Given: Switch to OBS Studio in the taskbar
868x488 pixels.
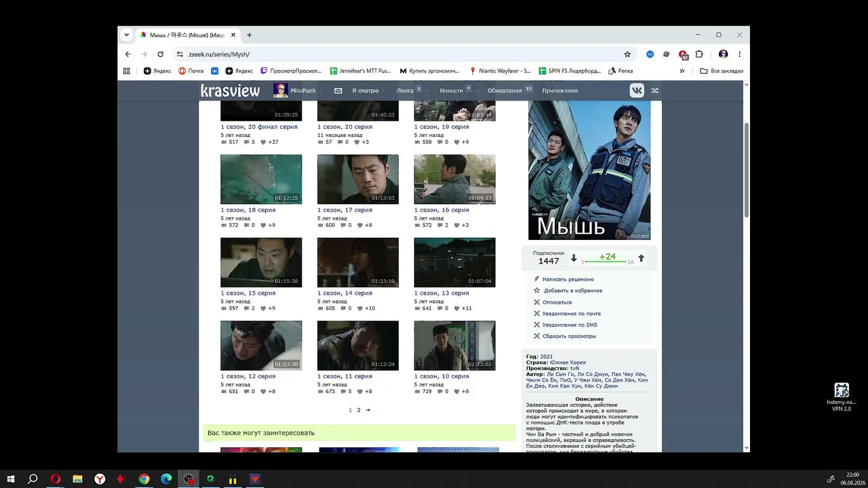Looking at the screenshot, I should pos(189,479).
